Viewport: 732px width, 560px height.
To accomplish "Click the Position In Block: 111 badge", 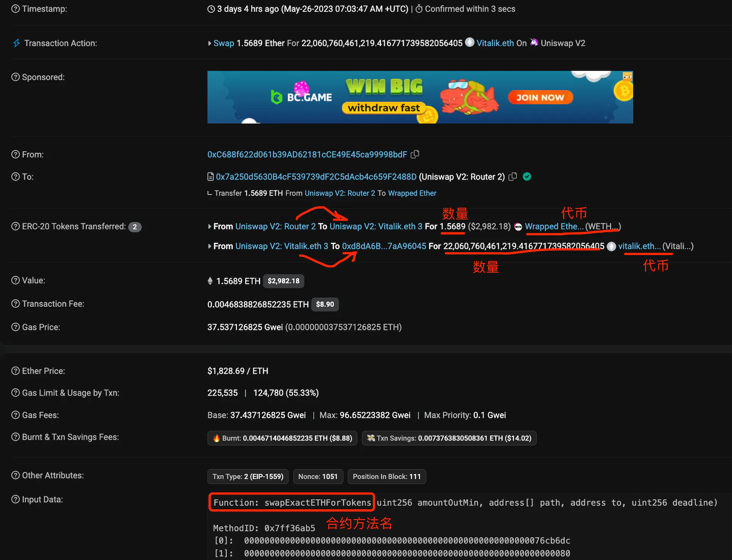I will point(387,477).
